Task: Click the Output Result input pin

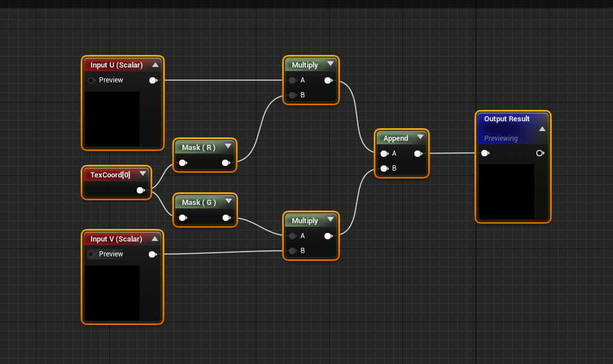Action: point(485,153)
